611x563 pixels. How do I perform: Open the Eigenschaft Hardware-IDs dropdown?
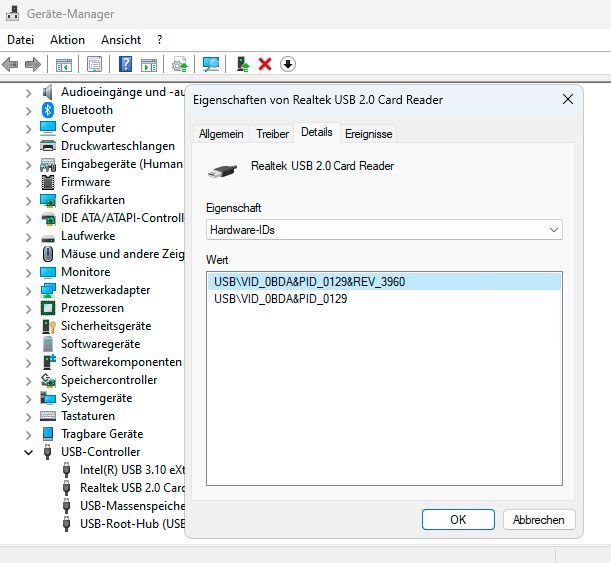click(x=384, y=229)
